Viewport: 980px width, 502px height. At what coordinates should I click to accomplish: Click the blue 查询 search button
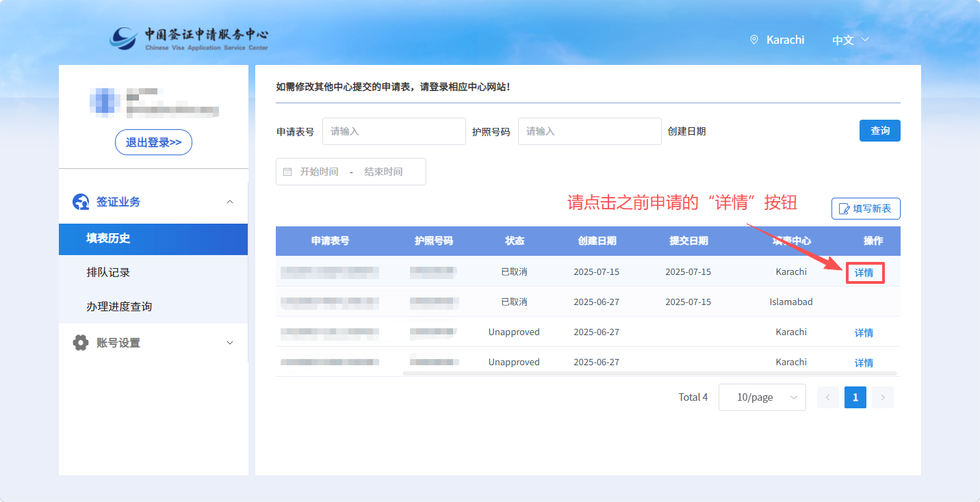point(879,131)
